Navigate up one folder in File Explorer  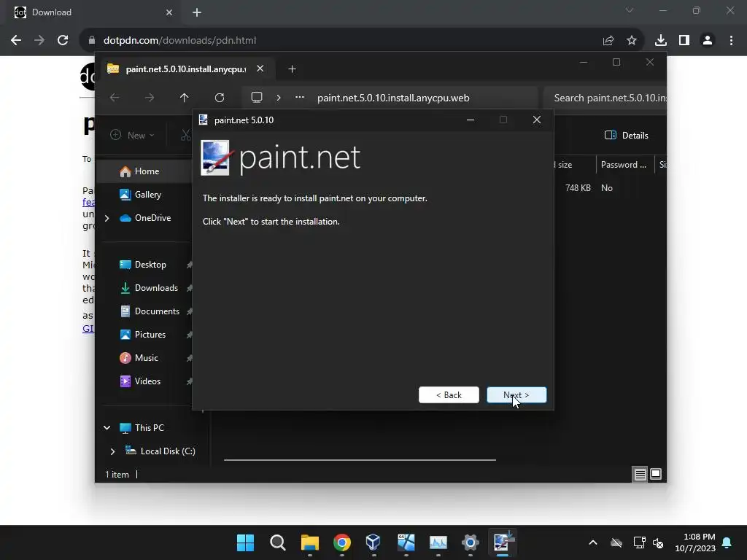click(x=185, y=98)
